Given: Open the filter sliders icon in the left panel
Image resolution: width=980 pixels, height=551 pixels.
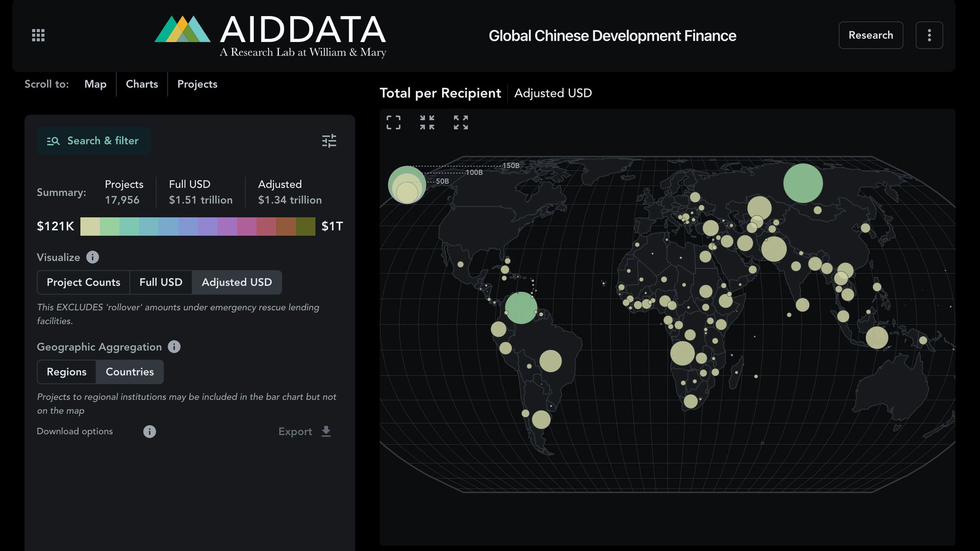Looking at the screenshot, I should pyautogui.click(x=329, y=141).
